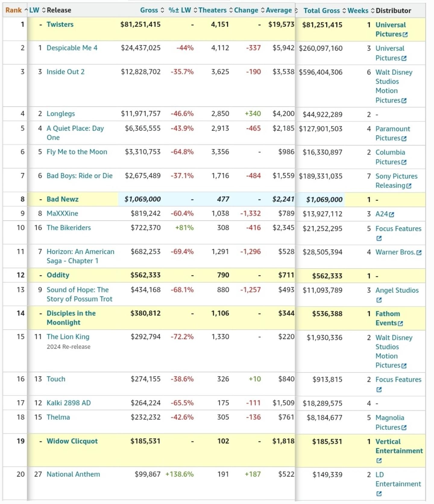Image resolution: width=434 pixels, height=504 pixels.
Task: Open The Bikeriders release link
Action: coord(69,228)
